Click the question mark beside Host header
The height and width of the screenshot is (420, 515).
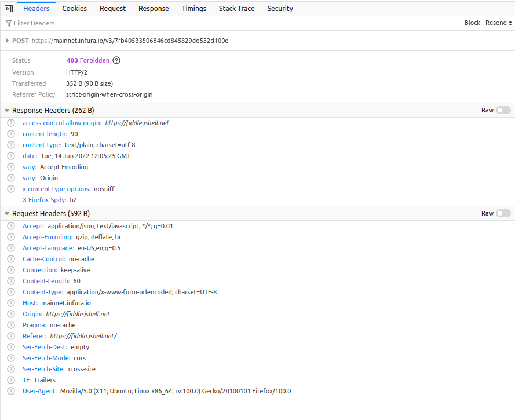pos(10,303)
